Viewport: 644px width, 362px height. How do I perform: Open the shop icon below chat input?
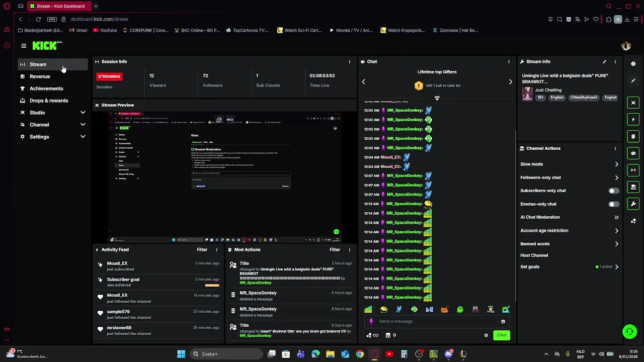pyautogui.click(x=388, y=335)
